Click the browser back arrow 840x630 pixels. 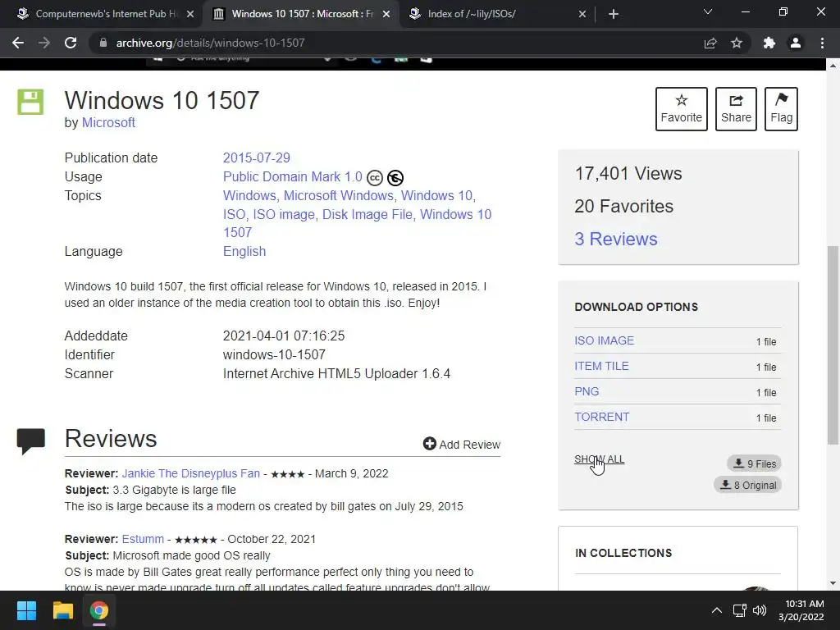[18, 43]
